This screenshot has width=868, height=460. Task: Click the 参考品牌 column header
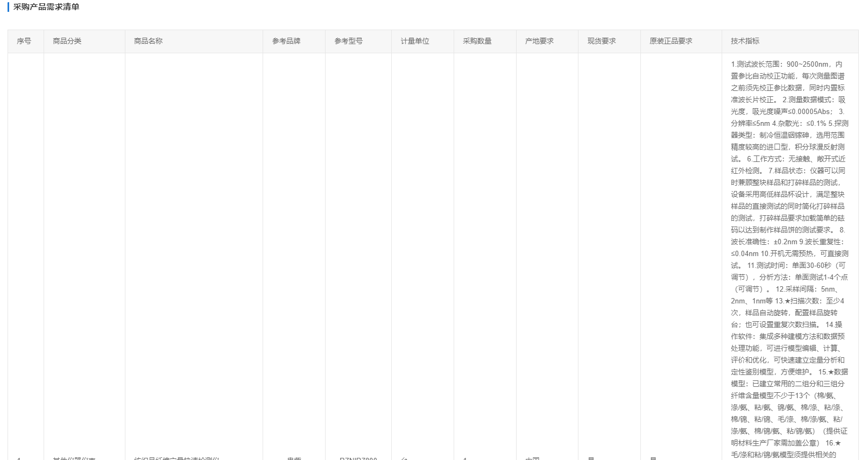click(x=286, y=41)
